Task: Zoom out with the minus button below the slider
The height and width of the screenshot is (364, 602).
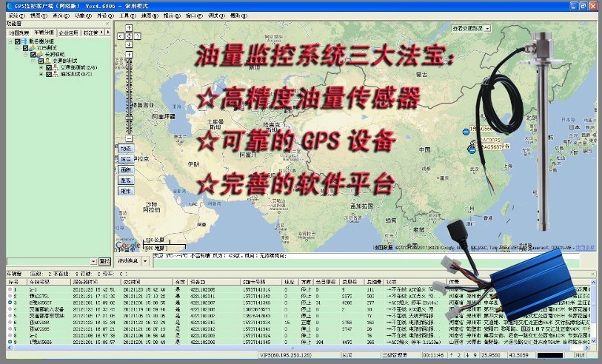Action: (x=129, y=138)
